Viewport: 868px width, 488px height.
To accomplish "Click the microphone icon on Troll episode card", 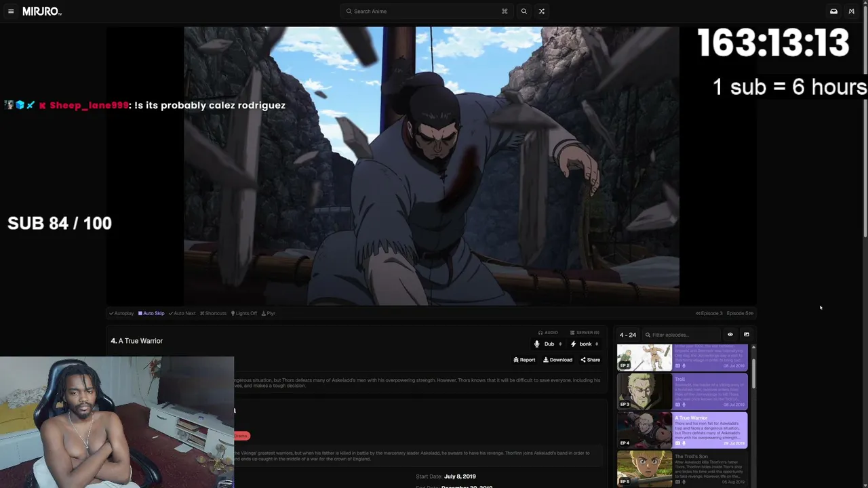I will point(684,405).
